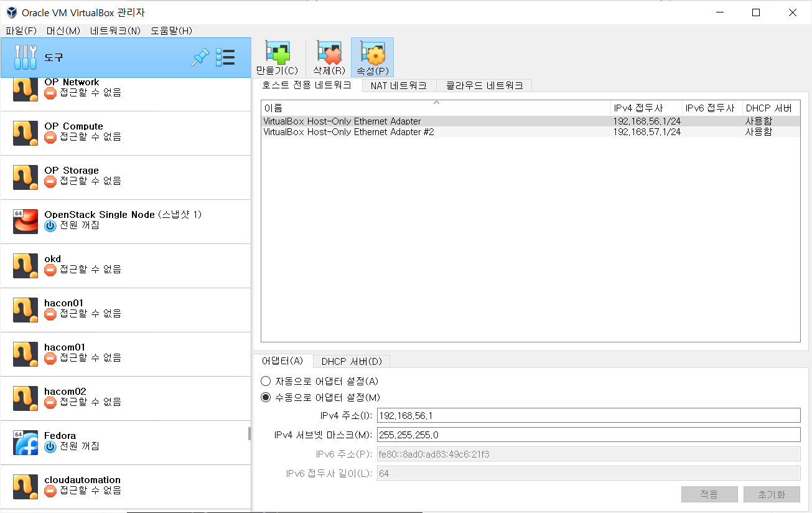Open the 속성(P) properties toolbar icon
The width and height of the screenshot is (812, 513).
[x=373, y=53]
